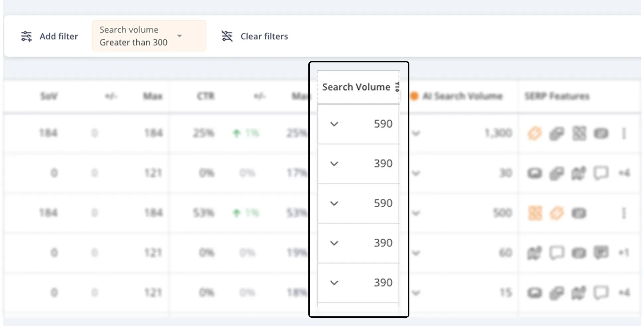644x326 pixels.
Task: Select the SERP Features column header
Action: coord(557,96)
